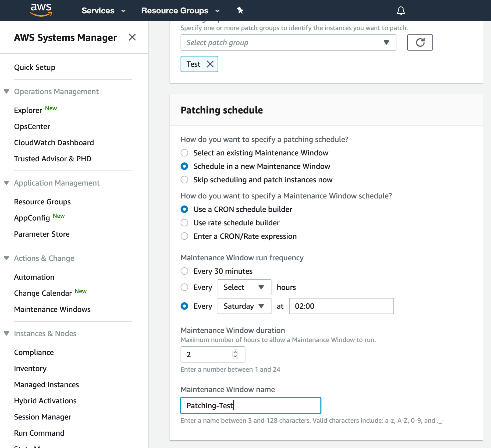Switch to Use rate schedule builder
This screenshot has width=491, height=448.
point(184,223)
